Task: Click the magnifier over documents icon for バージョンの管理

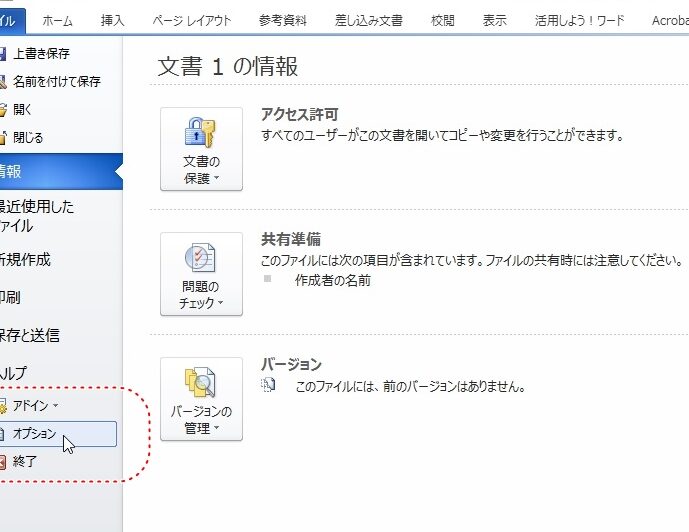Action: (200, 382)
